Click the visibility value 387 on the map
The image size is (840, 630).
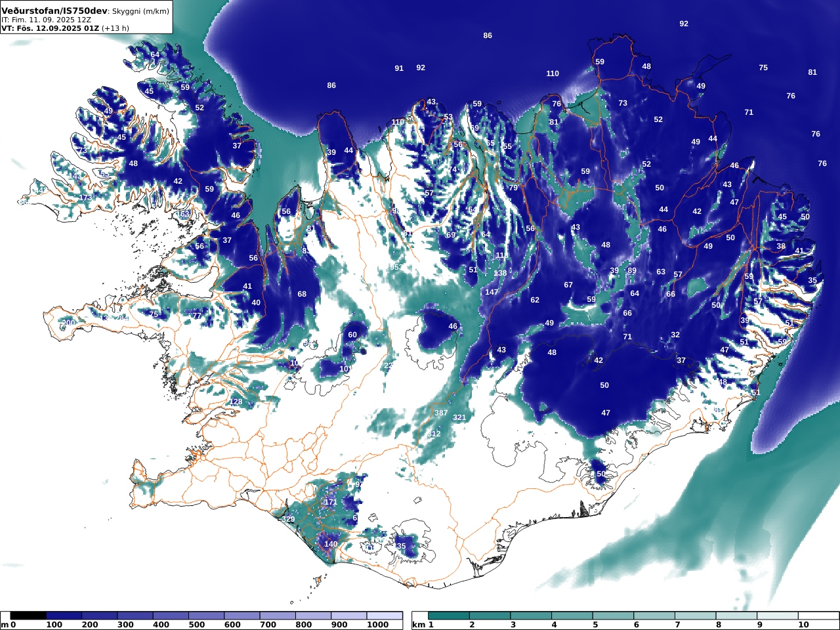[x=441, y=413]
